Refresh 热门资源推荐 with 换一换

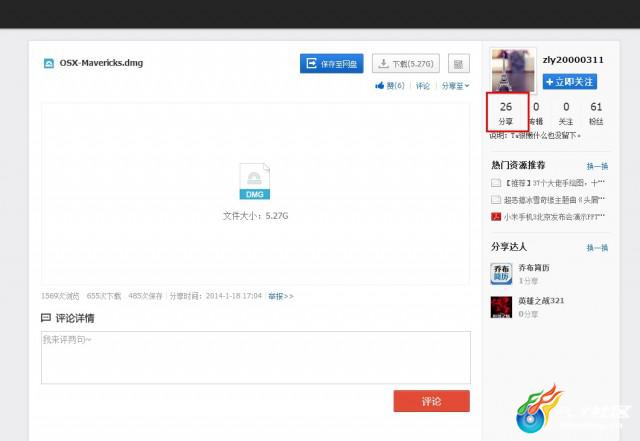click(597, 166)
